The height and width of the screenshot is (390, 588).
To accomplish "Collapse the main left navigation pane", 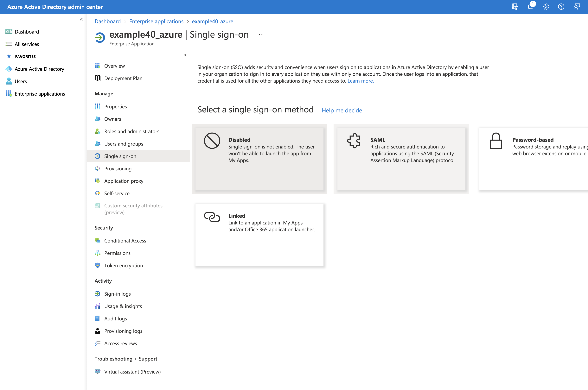I will coord(81,20).
